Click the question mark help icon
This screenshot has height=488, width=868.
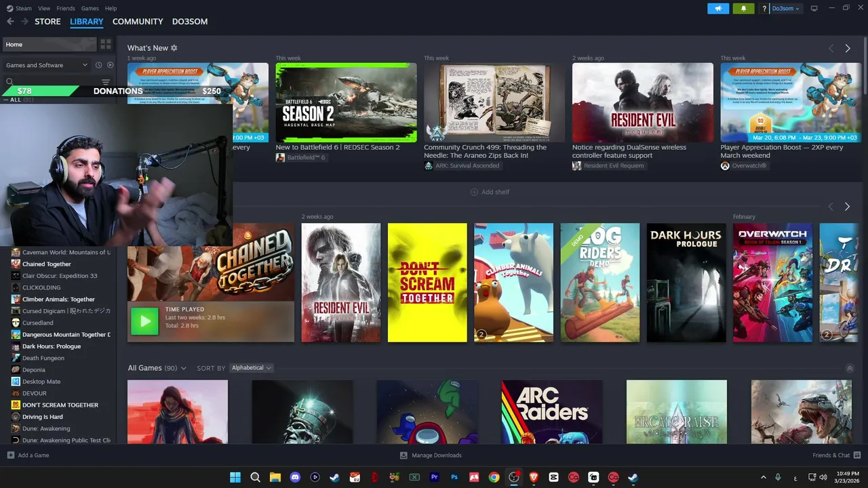tap(764, 8)
